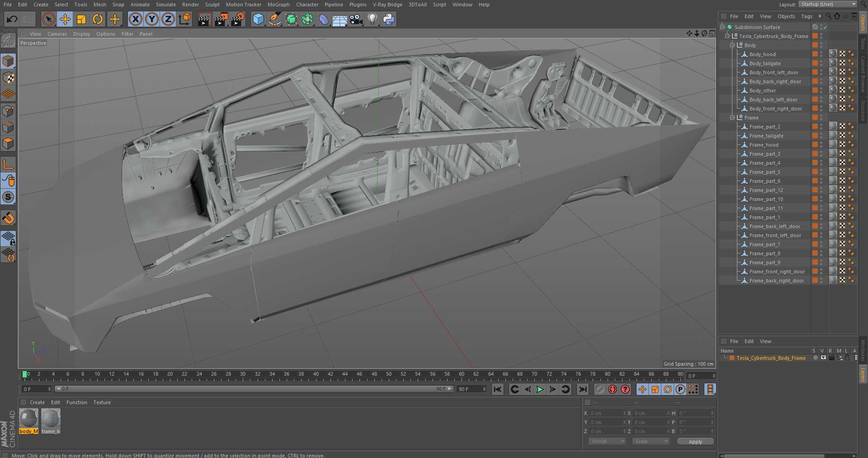
Task: Toggle visibility dots for Body_hood
Action: 821,54
